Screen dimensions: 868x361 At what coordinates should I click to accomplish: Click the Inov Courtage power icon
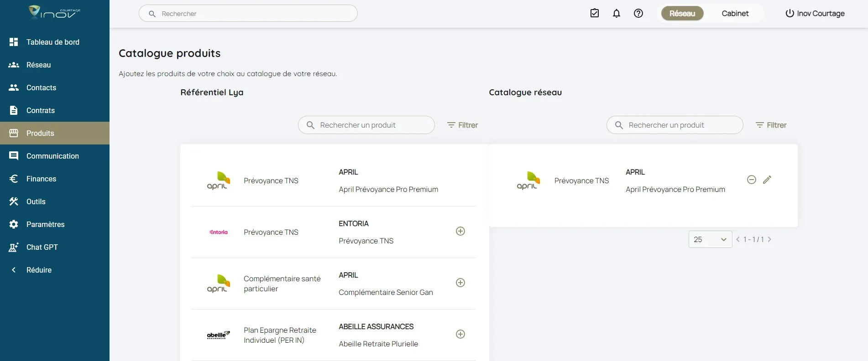click(790, 13)
